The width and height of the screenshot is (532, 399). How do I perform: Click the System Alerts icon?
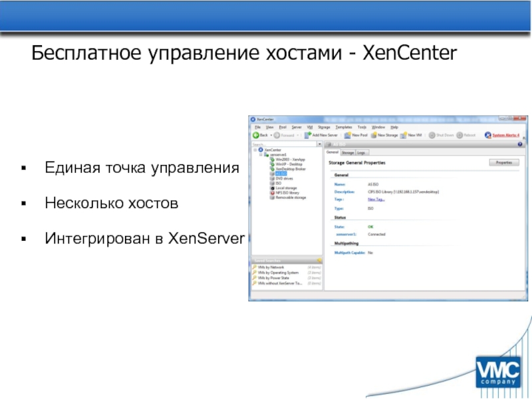coord(488,135)
